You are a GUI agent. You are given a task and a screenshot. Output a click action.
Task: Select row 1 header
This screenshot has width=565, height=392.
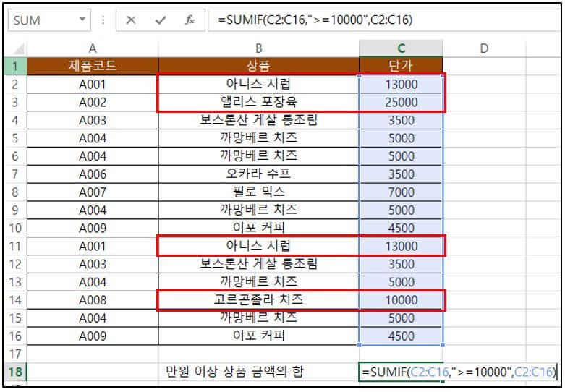(15, 67)
